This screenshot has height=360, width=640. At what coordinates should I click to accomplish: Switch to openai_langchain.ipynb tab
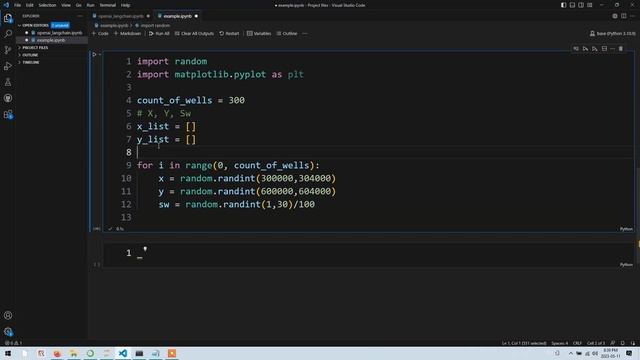point(121,16)
